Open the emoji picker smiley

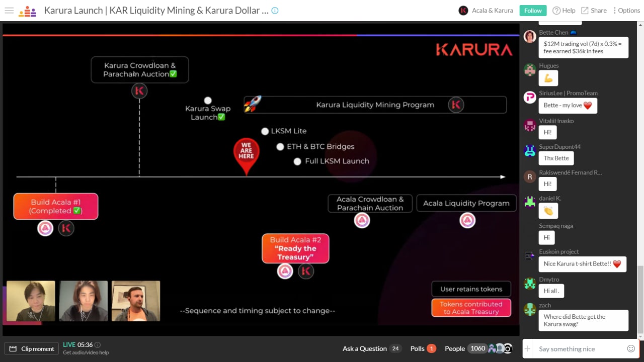631,348
